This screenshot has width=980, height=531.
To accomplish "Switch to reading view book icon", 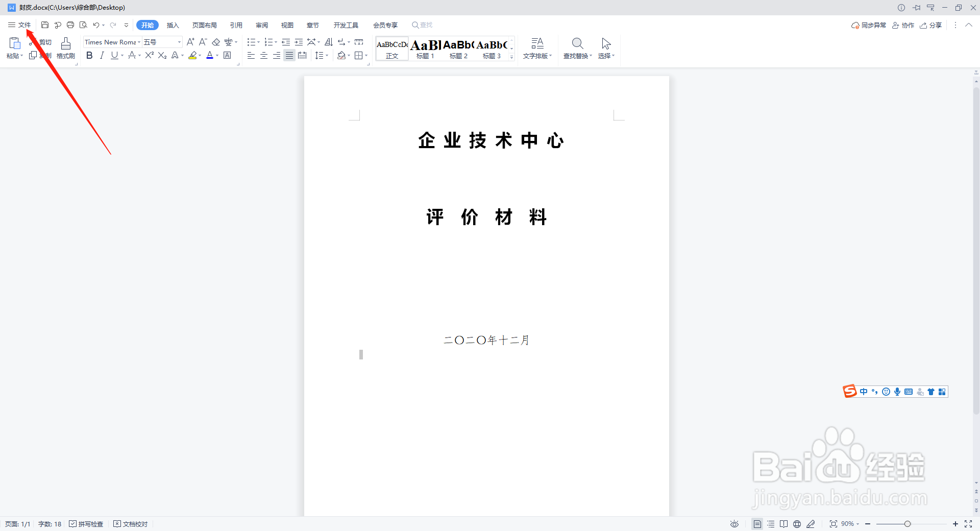I will coord(783,524).
